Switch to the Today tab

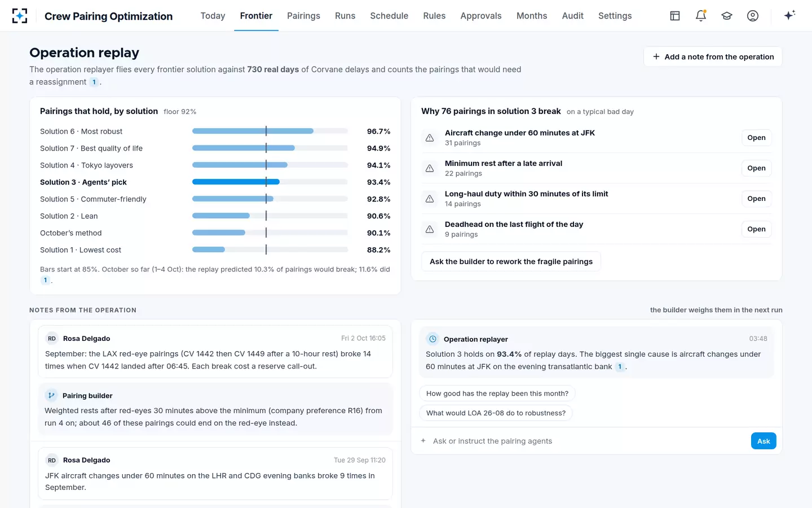213,16
